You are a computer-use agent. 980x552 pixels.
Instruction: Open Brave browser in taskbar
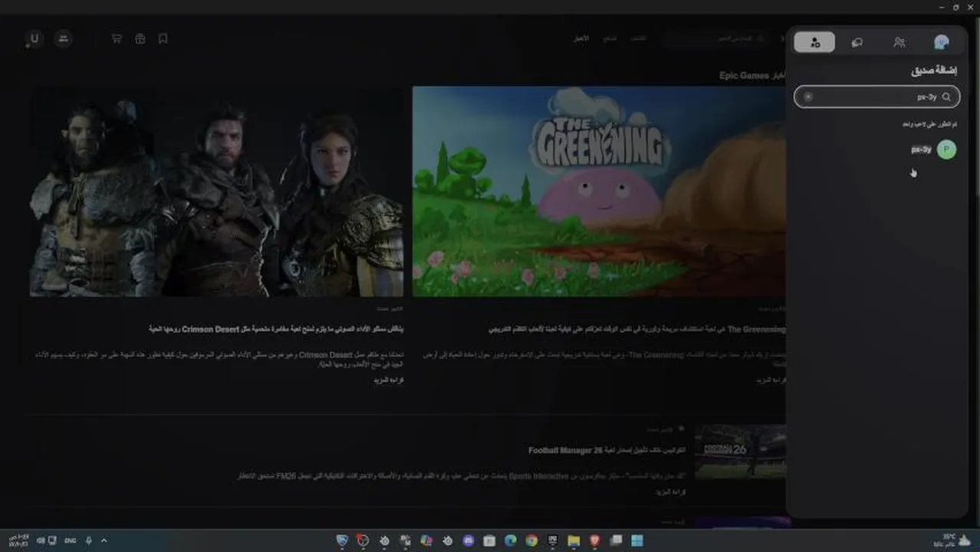pos(594,540)
